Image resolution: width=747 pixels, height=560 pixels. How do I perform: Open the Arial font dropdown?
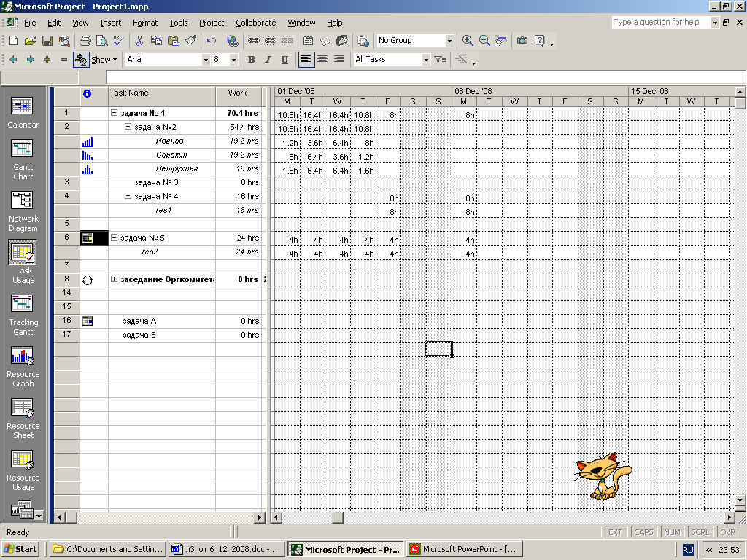pos(206,60)
